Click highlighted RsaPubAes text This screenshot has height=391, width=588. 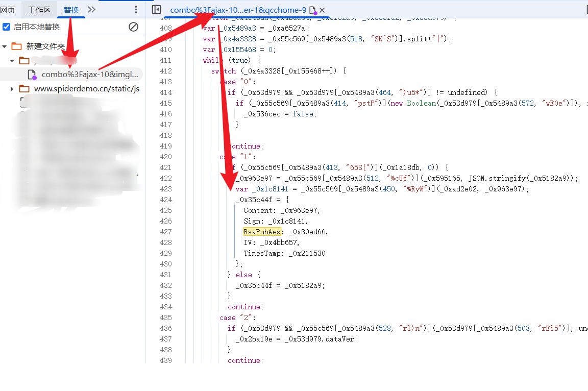[262, 232]
